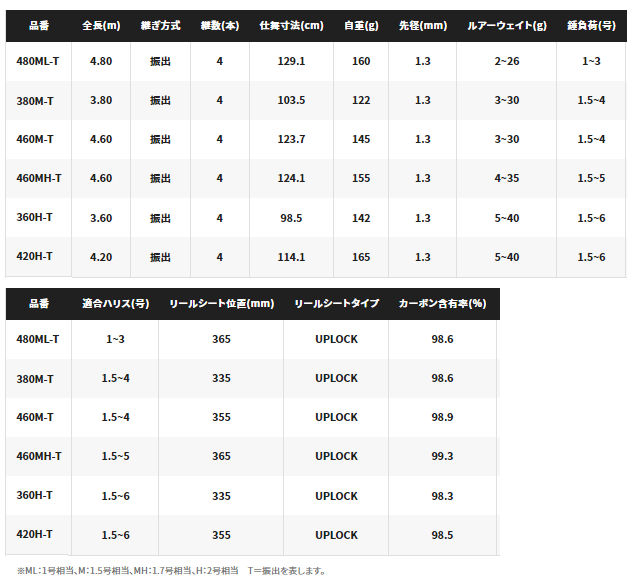
Task: Click 365 reel seat value for 480ML-T
Action: pos(221,339)
